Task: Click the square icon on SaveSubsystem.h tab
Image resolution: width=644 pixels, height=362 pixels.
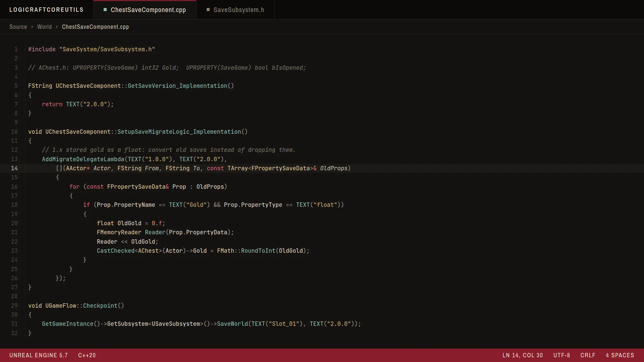Action: [208, 10]
